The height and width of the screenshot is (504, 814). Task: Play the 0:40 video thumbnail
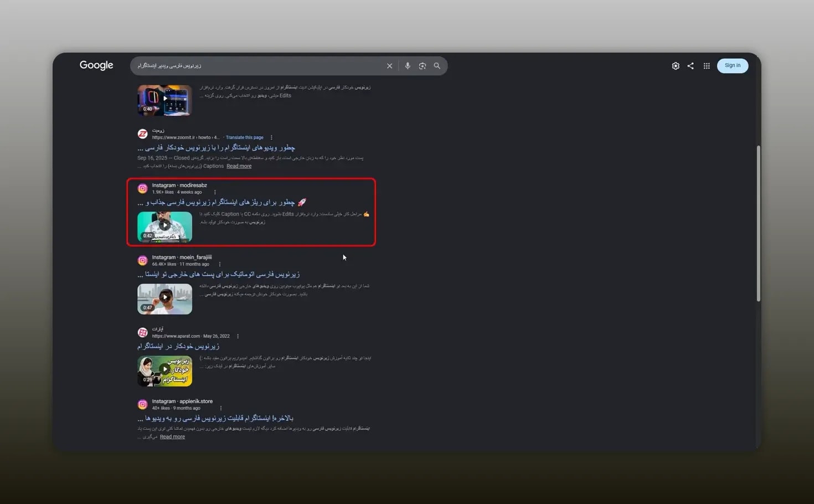(x=164, y=100)
